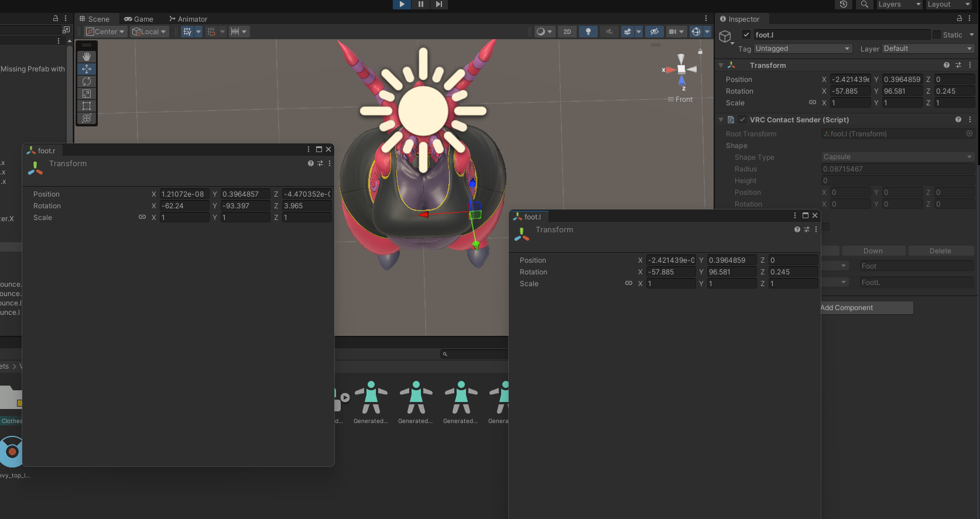Toggle hidden objects visibility in Scene
Screen dimensions: 980x519
pos(655,32)
